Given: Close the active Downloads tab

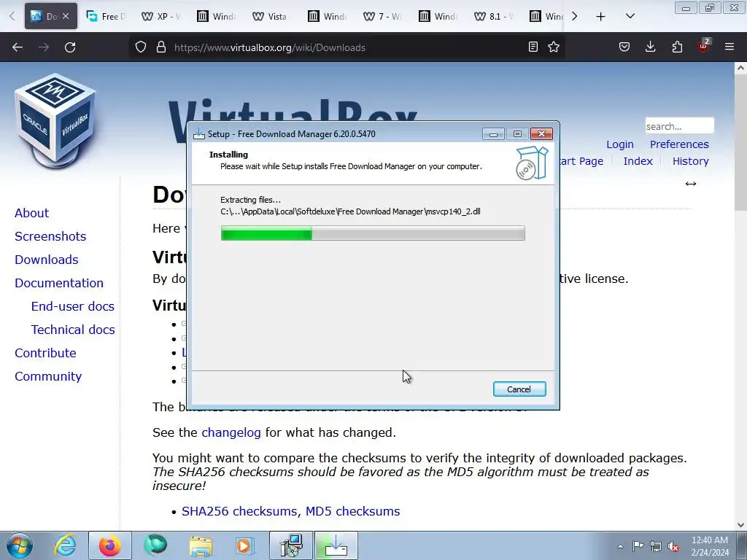Looking at the screenshot, I should pyautogui.click(x=66, y=16).
